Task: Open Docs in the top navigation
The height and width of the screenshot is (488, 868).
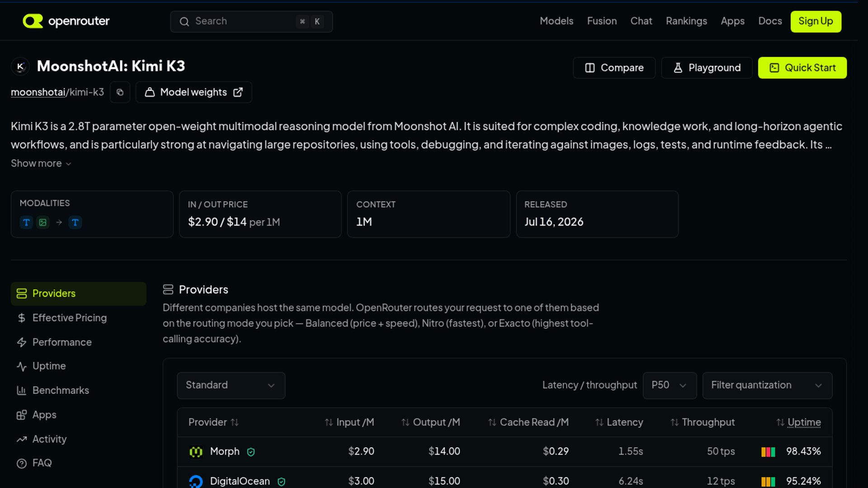Action: point(770,21)
